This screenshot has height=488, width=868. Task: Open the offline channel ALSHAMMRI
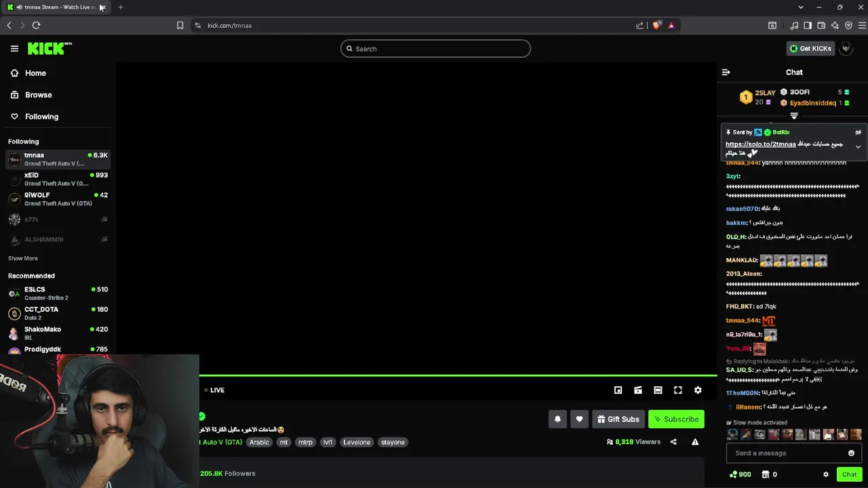[x=58, y=239]
